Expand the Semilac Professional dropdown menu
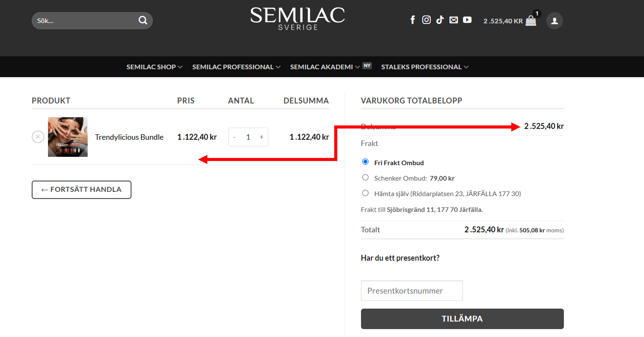The height and width of the screenshot is (337, 644). [x=236, y=67]
